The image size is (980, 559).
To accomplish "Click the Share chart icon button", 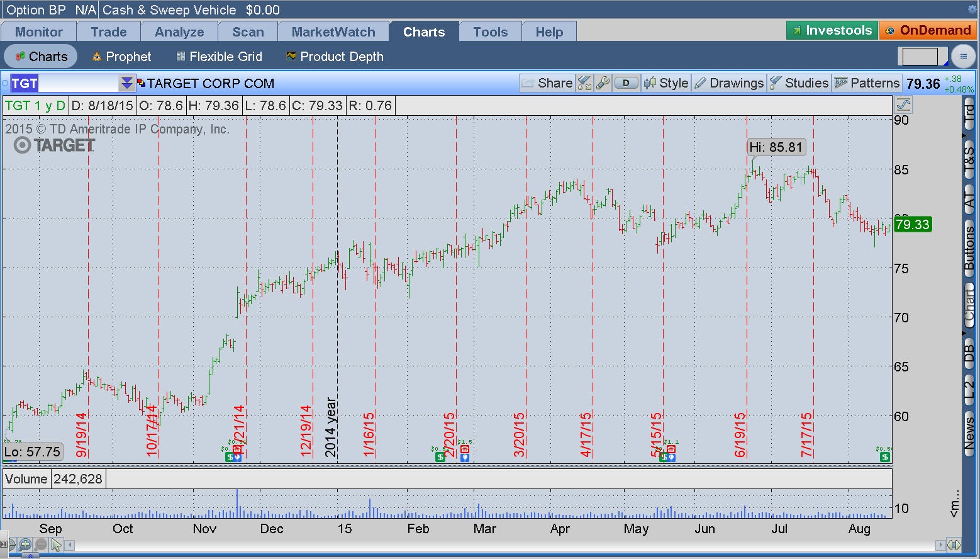I will coord(546,83).
